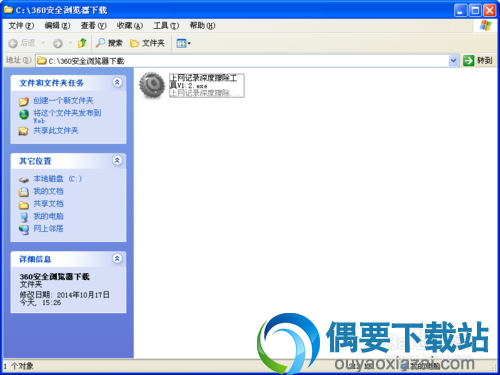The height and width of the screenshot is (375, 500).
Task: Click 将这个文件夹发布到 Web link
Action: [x=67, y=116]
